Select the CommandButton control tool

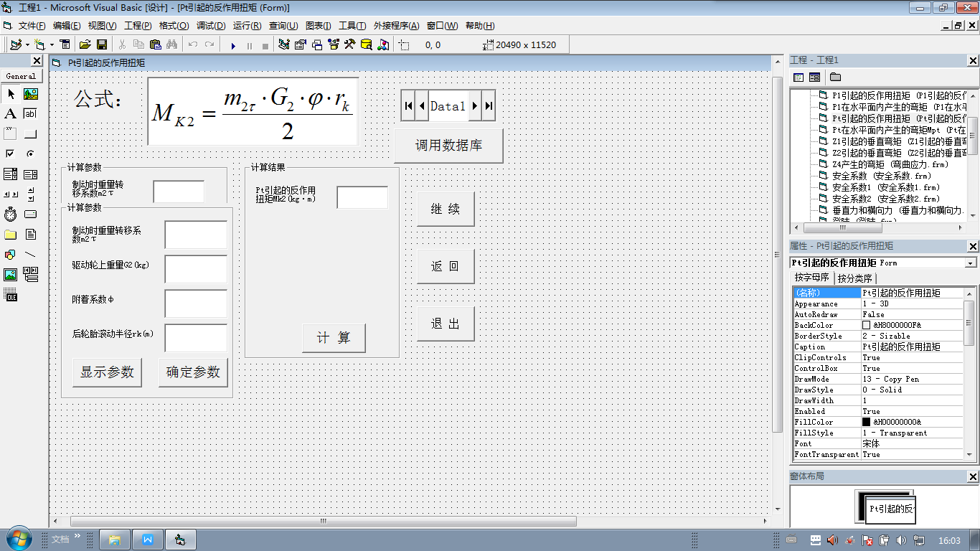pyautogui.click(x=31, y=134)
